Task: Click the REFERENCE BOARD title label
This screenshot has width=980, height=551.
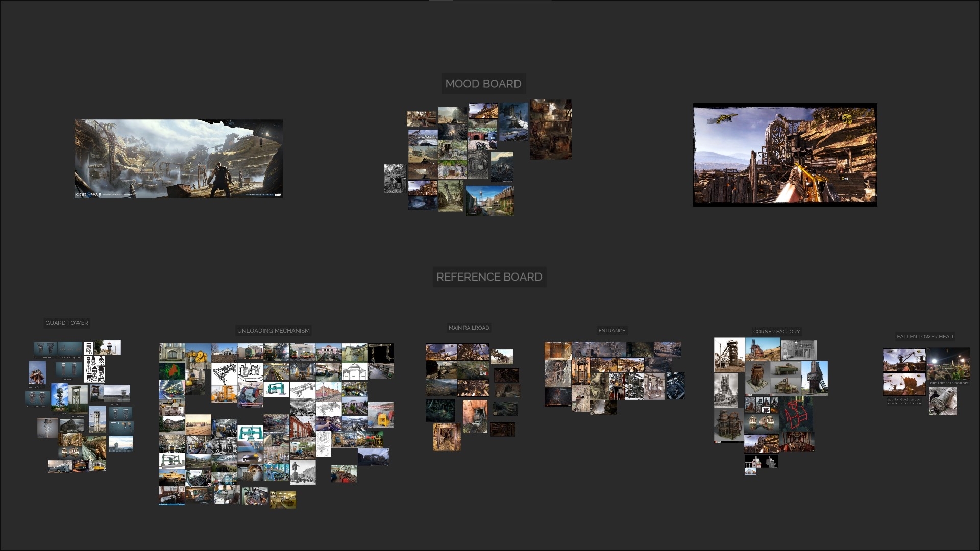Action: pyautogui.click(x=489, y=277)
